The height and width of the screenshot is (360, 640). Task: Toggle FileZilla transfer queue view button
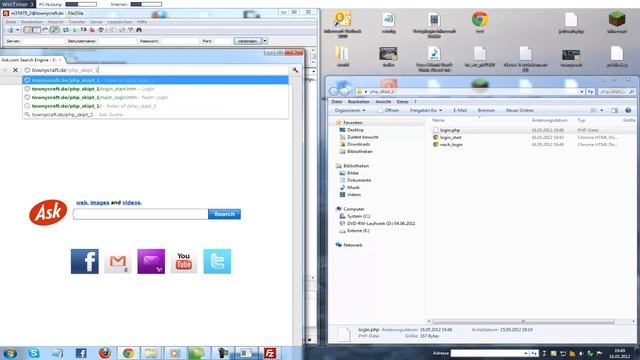(54, 30)
